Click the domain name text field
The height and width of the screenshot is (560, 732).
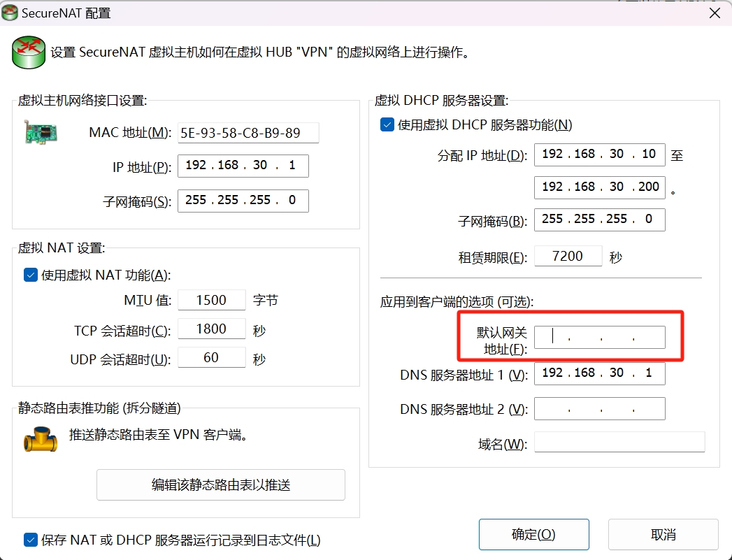[x=619, y=442]
